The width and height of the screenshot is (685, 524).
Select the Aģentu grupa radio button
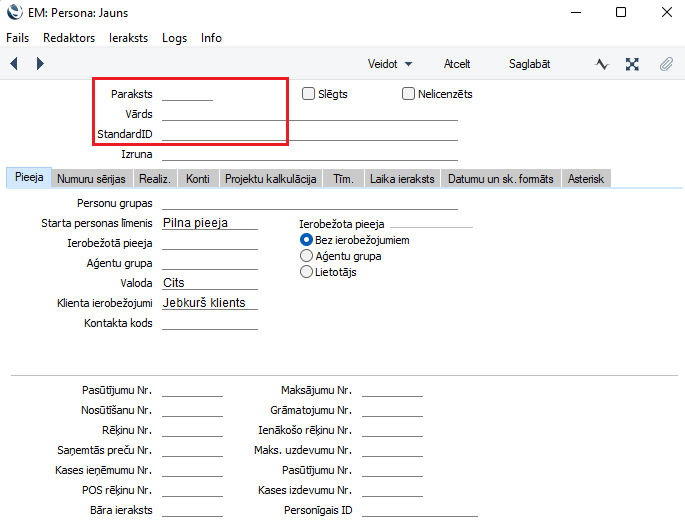307,256
